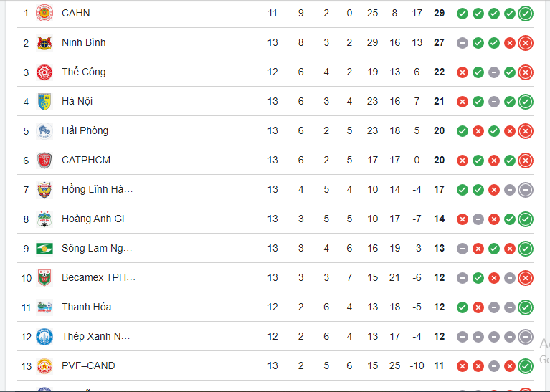This screenshot has width=550, height=392.
Task: Click the Hà Nội club badge
Action: click(44, 101)
